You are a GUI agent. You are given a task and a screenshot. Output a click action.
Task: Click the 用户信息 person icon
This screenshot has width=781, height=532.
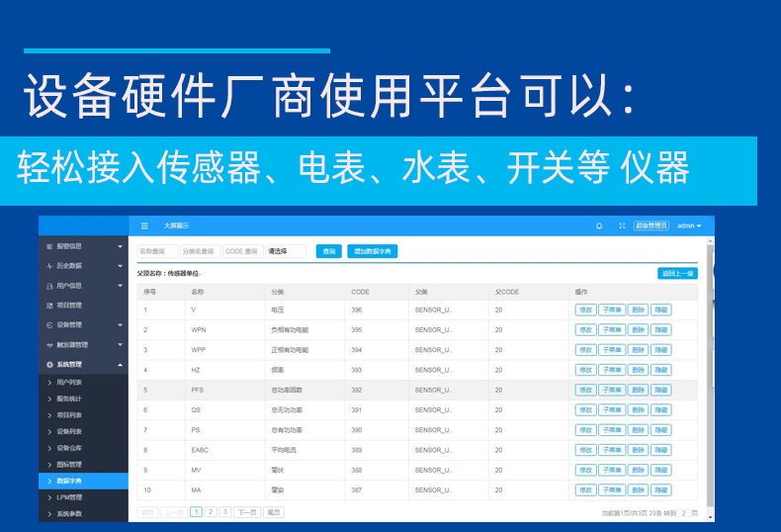coord(49,286)
